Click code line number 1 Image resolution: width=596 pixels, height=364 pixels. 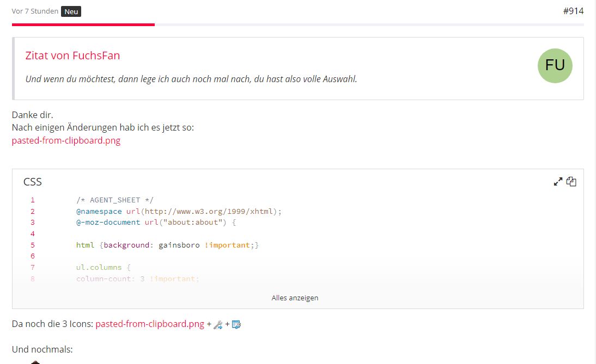(33, 200)
